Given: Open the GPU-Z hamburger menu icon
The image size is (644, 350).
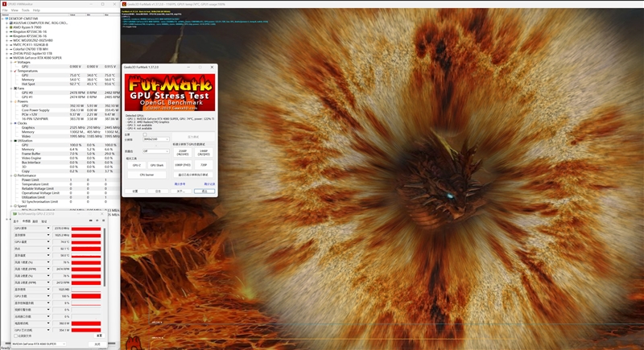Looking at the screenshot, I should [103, 220].
